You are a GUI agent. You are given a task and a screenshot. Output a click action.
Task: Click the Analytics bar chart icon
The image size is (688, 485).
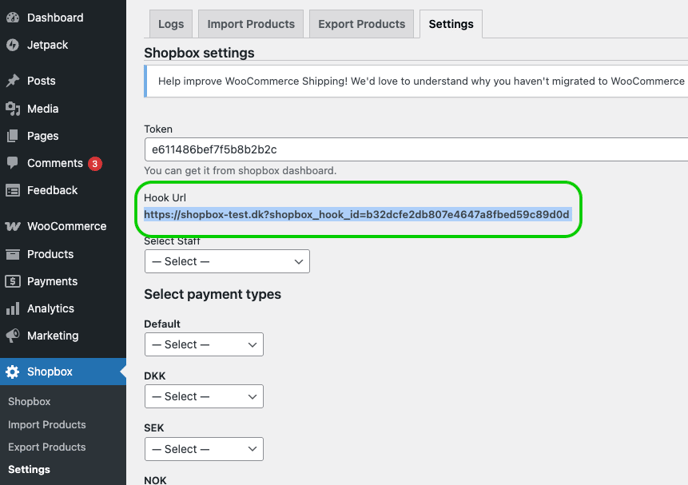[12, 309]
